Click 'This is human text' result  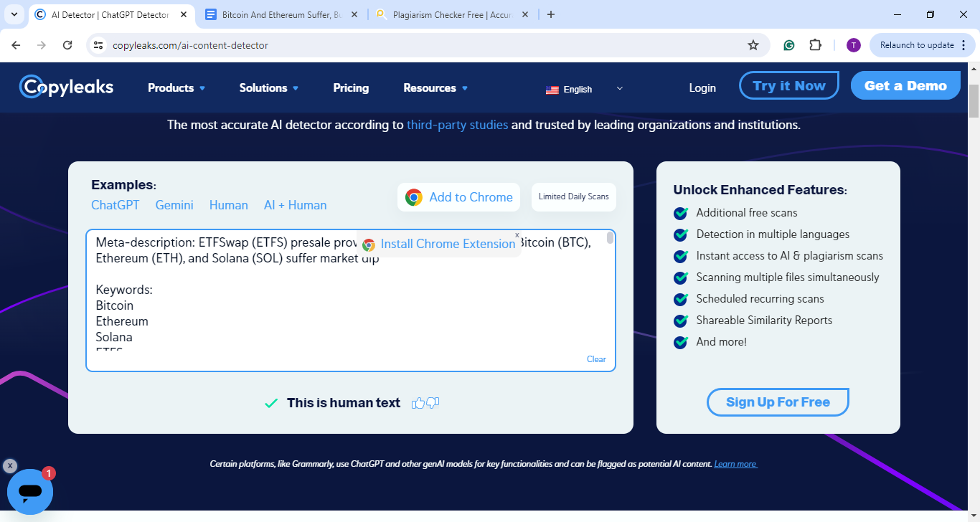click(x=344, y=403)
